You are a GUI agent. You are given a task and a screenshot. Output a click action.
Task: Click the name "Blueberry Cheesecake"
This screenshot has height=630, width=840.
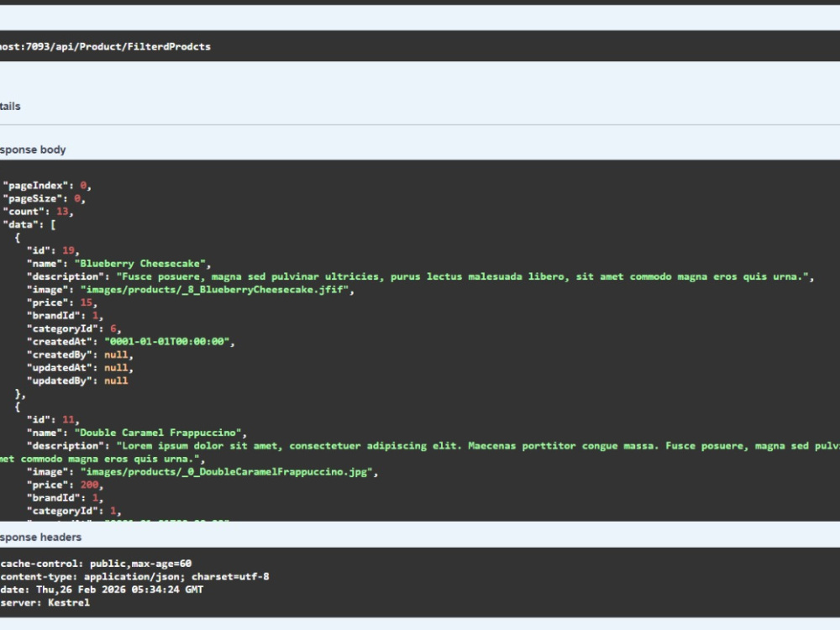coord(139,264)
